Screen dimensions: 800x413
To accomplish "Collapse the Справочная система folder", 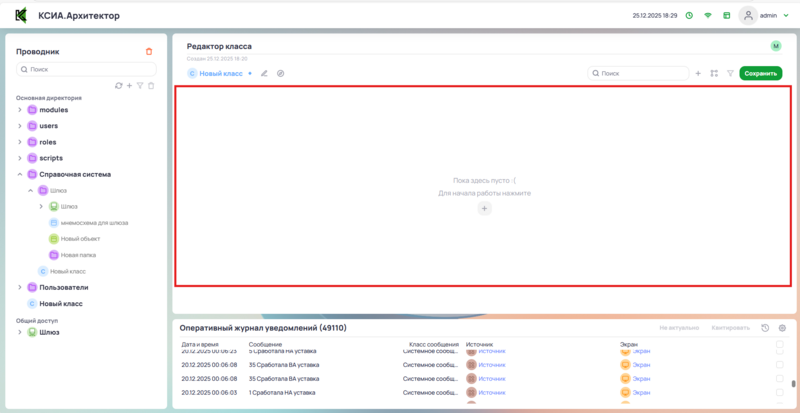I will (x=20, y=174).
